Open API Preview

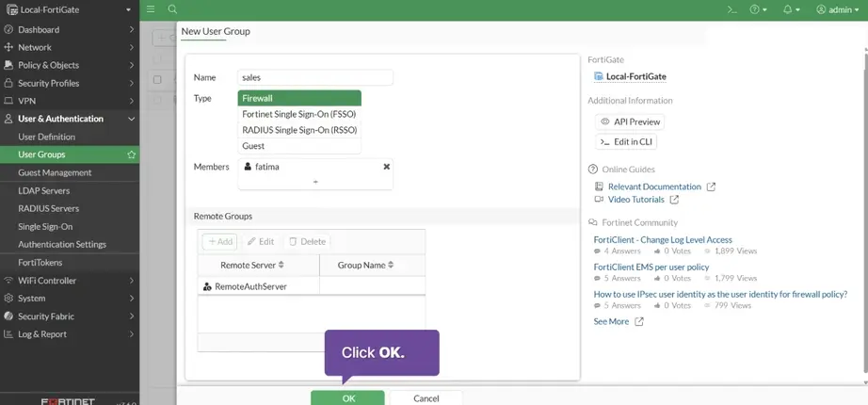click(630, 121)
